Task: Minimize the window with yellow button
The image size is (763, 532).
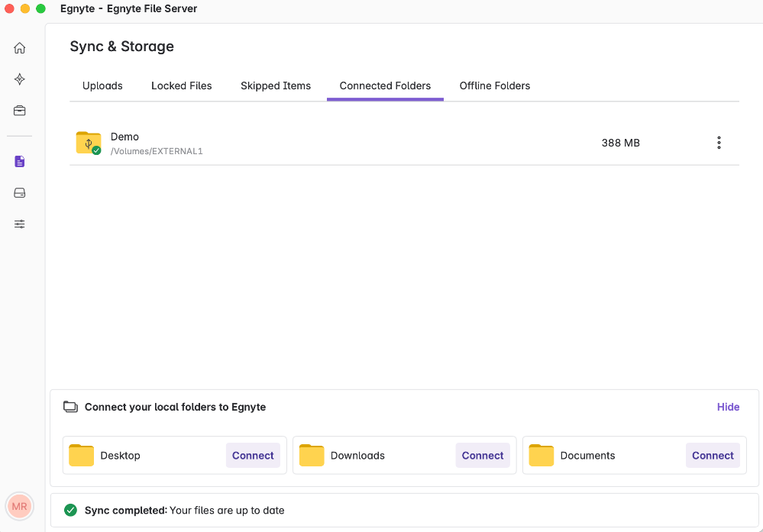Action: (25, 8)
